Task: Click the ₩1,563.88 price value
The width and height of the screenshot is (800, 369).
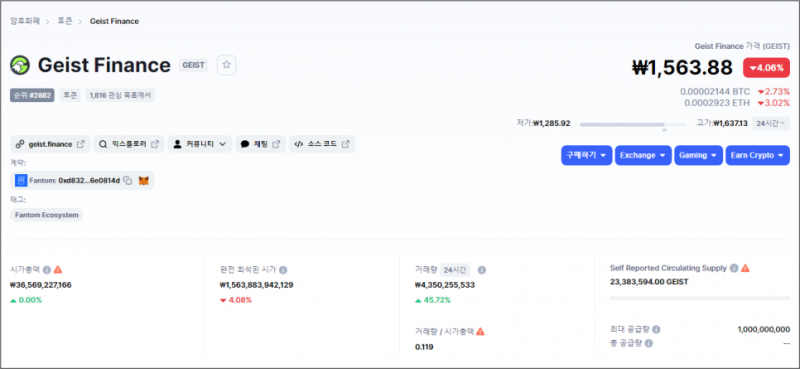Action: (682, 67)
